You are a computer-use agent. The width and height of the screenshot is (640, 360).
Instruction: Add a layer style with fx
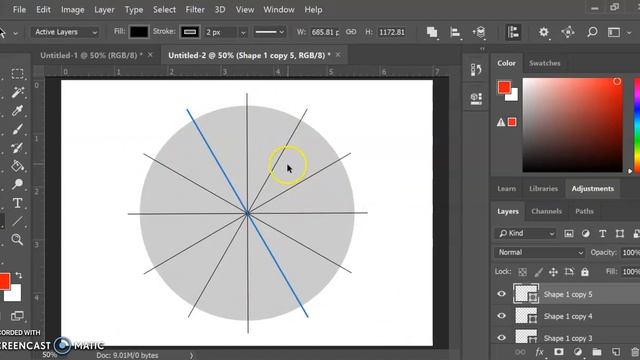point(540,352)
